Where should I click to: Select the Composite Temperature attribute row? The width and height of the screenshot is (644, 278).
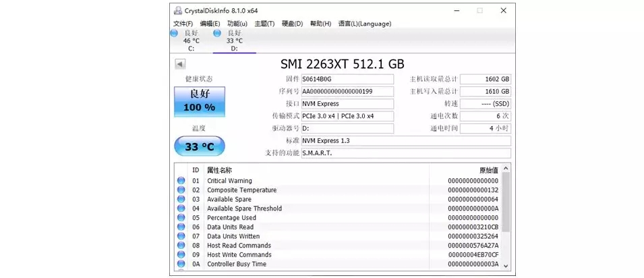point(338,190)
